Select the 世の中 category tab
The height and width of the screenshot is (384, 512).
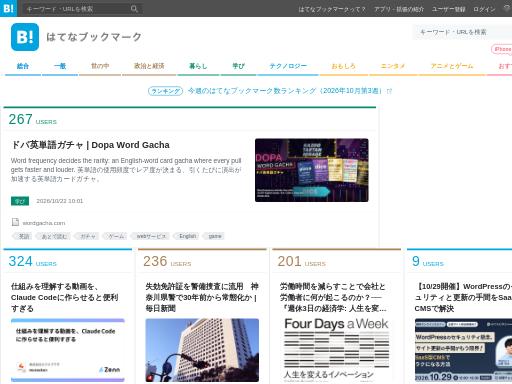pyautogui.click(x=100, y=66)
